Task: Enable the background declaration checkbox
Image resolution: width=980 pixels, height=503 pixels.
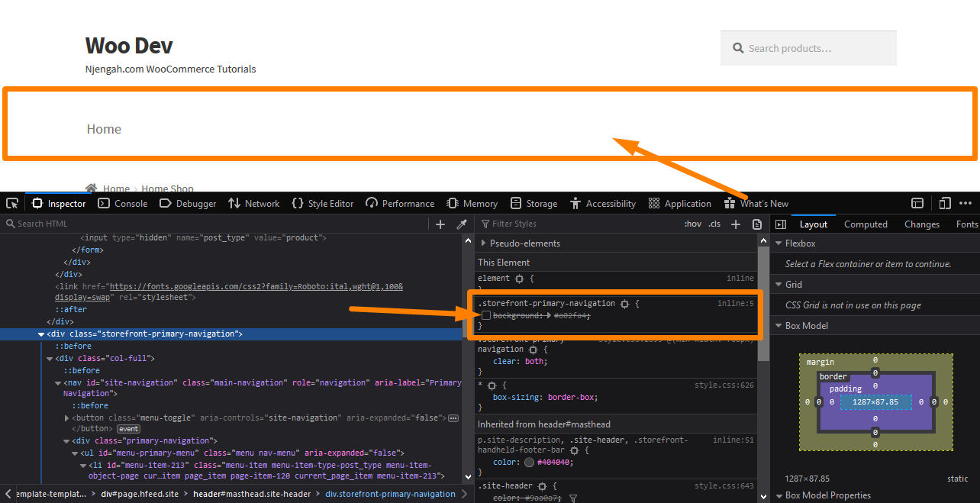Action: [x=486, y=315]
